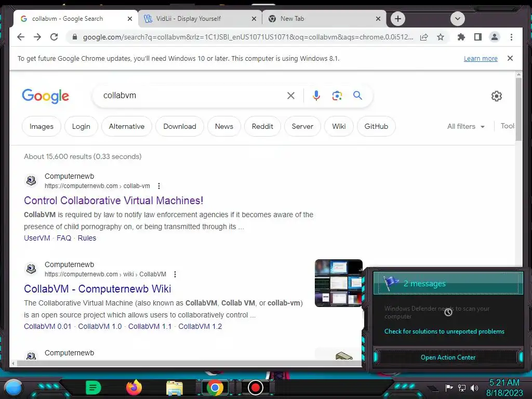
Task: Submit the search with the magnifier
Action: (x=357, y=96)
